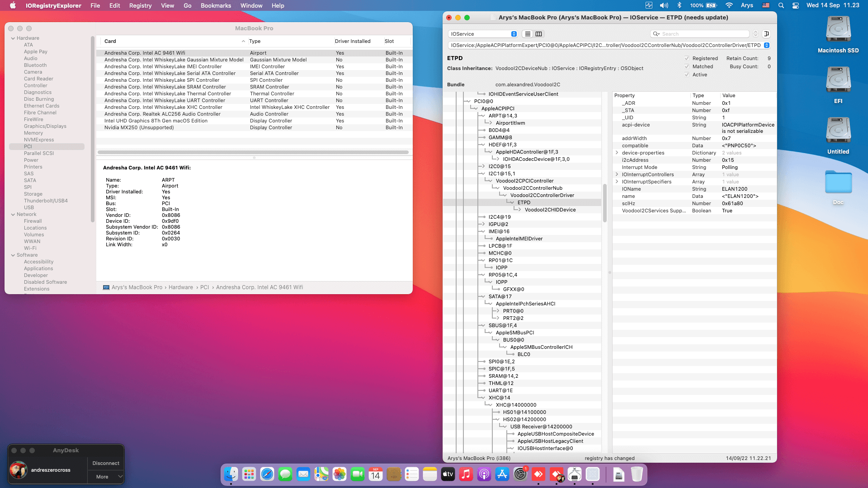Open Launchpad from the Dock

coord(249,474)
